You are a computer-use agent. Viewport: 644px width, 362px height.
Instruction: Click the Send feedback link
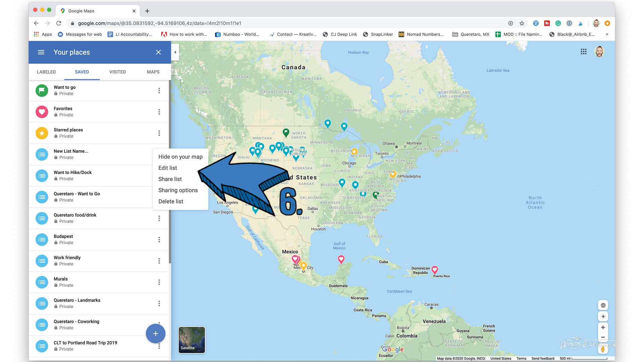[x=543, y=359]
